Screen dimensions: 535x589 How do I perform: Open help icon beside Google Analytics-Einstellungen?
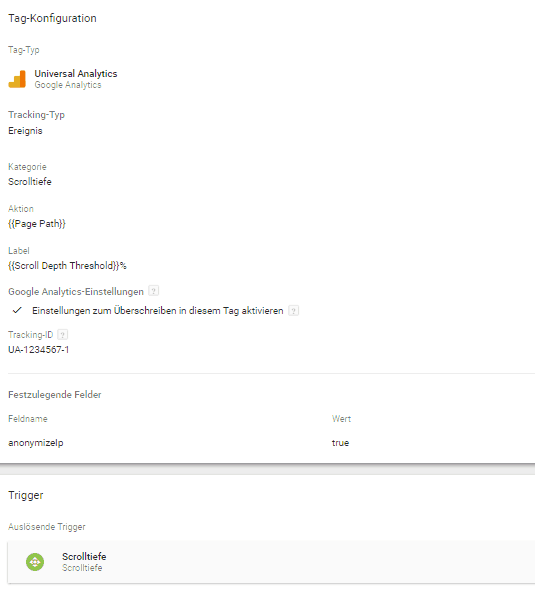153,291
